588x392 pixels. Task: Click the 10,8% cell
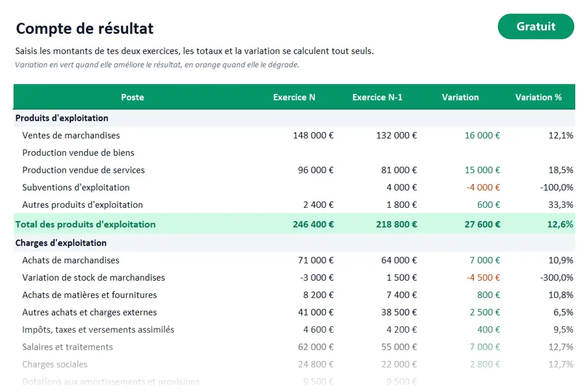561,295
